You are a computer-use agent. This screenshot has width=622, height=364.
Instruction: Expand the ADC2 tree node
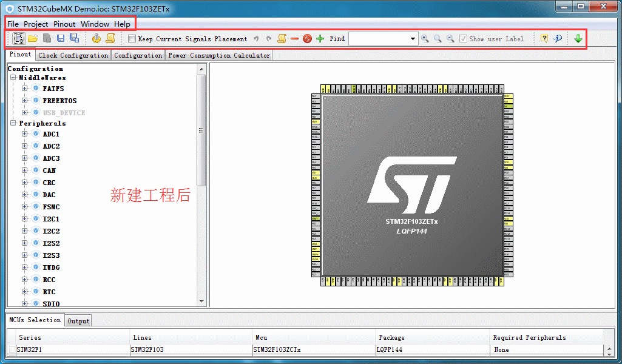(x=25, y=146)
